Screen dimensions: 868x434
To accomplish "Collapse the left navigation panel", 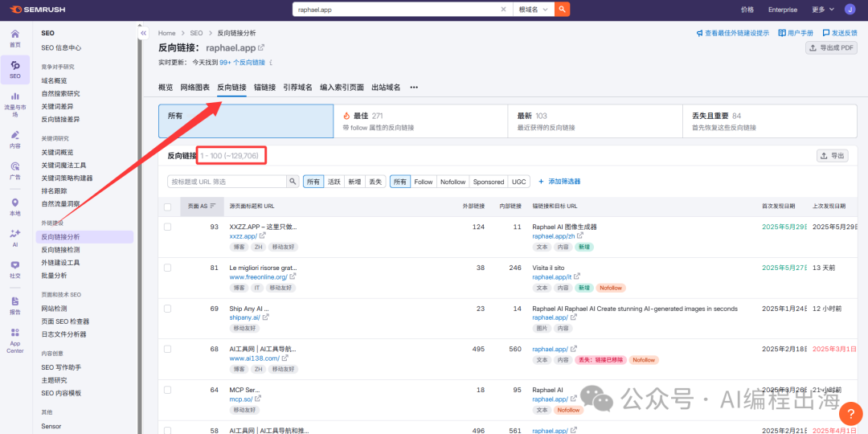I will click(x=144, y=33).
